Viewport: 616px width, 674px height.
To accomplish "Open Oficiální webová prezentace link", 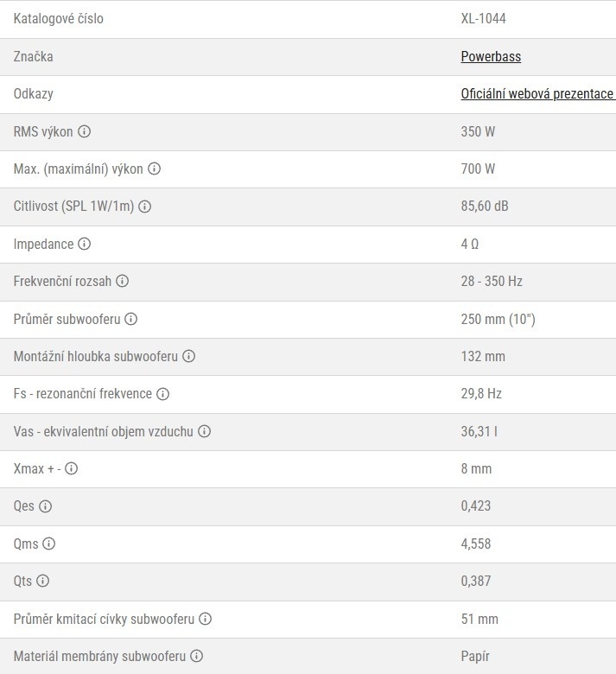I will 538,93.
